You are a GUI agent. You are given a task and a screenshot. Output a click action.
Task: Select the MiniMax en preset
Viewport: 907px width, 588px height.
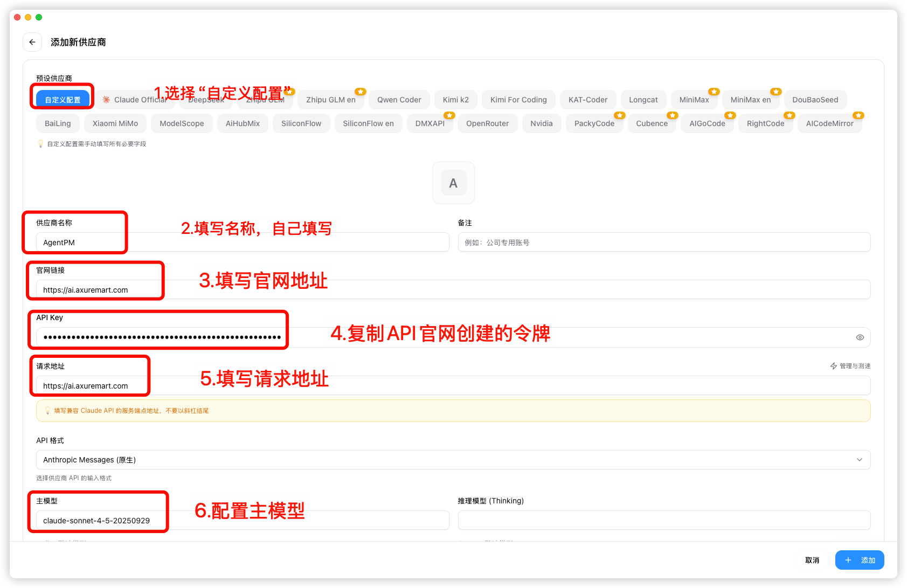coord(751,100)
